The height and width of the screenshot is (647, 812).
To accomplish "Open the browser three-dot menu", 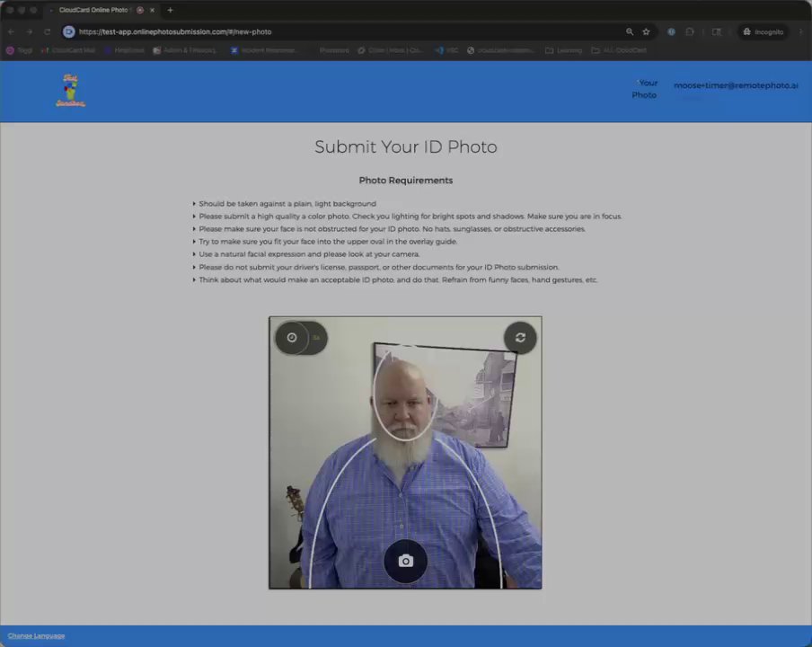I will [x=801, y=31].
